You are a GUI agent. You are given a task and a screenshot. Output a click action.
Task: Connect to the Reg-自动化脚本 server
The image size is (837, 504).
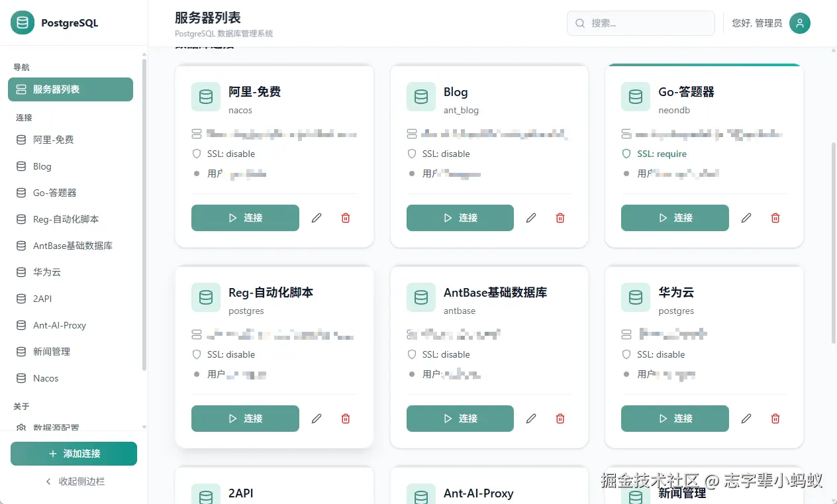pyautogui.click(x=245, y=419)
